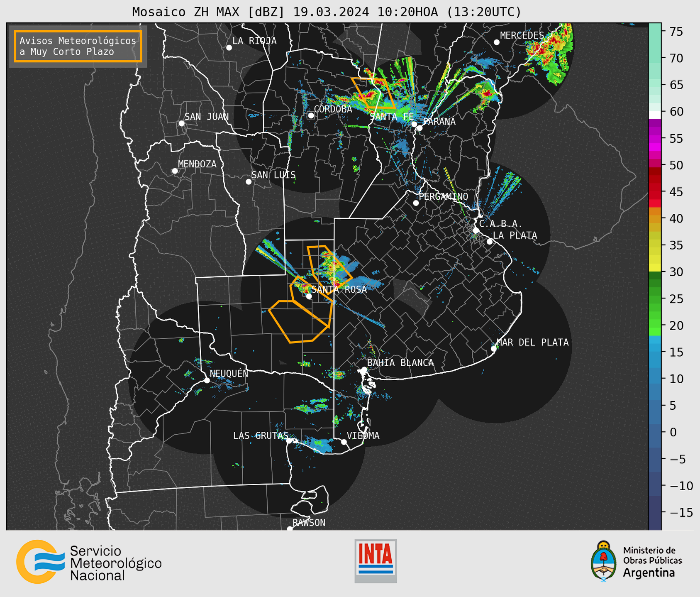Click the LAS GRUTAS city marker dot

point(289,441)
